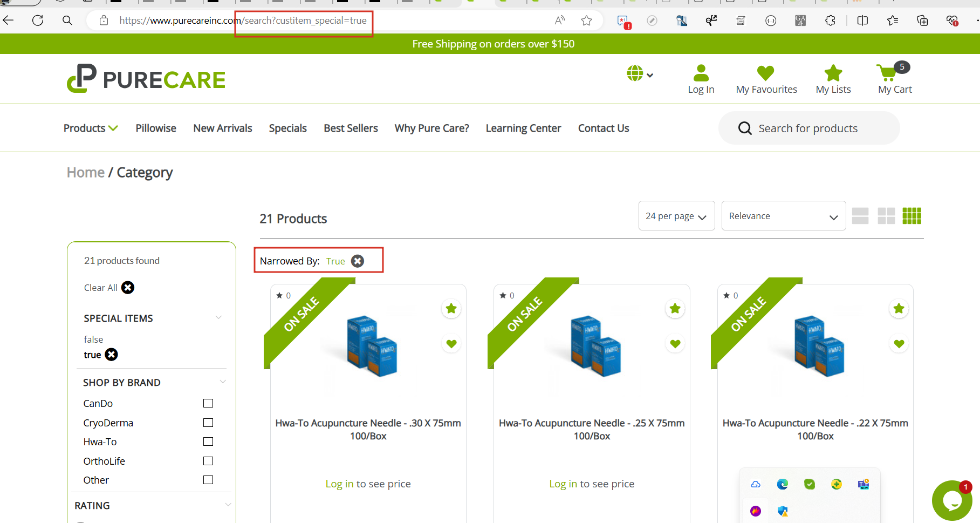Toggle the OrthoLife brand filter
The height and width of the screenshot is (523, 980).
(x=208, y=461)
